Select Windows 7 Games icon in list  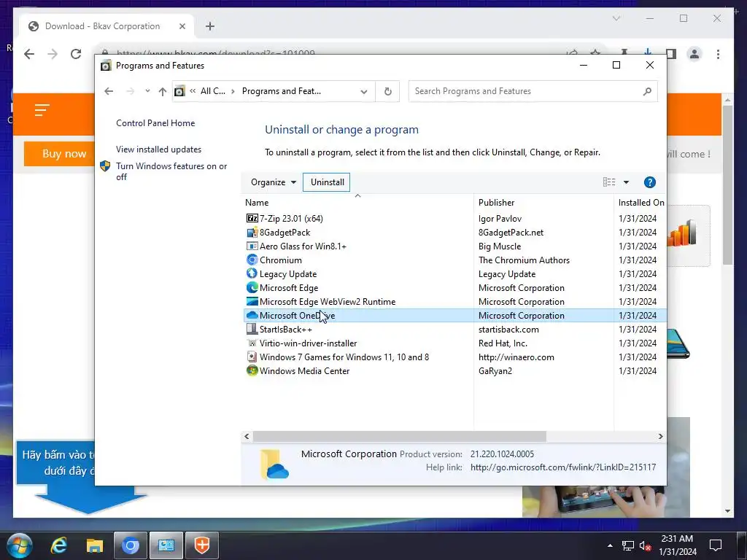click(252, 357)
